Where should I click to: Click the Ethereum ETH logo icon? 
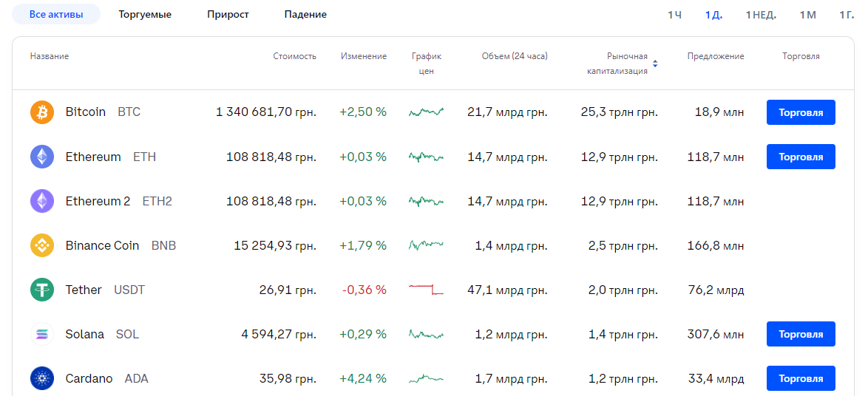click(42, 157)
